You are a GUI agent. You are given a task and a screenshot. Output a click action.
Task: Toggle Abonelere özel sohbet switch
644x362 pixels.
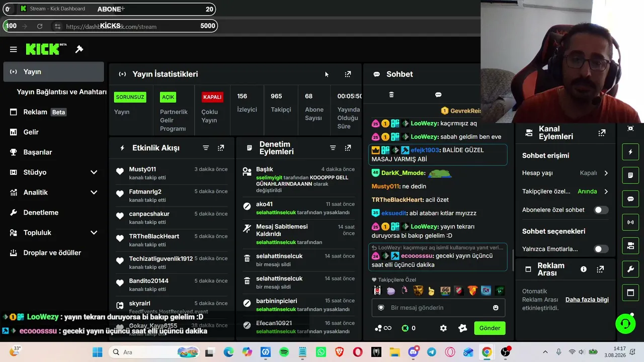coord(601,210)
